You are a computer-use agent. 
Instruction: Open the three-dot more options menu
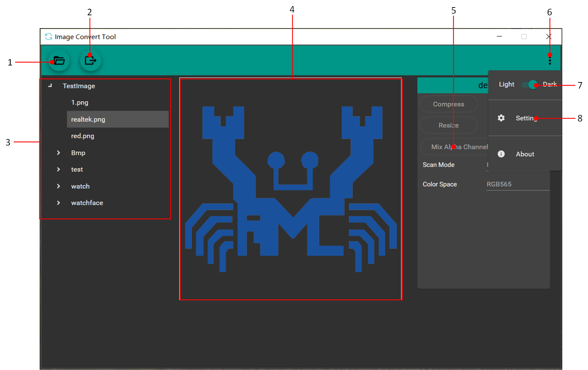(x=549, y=61)
